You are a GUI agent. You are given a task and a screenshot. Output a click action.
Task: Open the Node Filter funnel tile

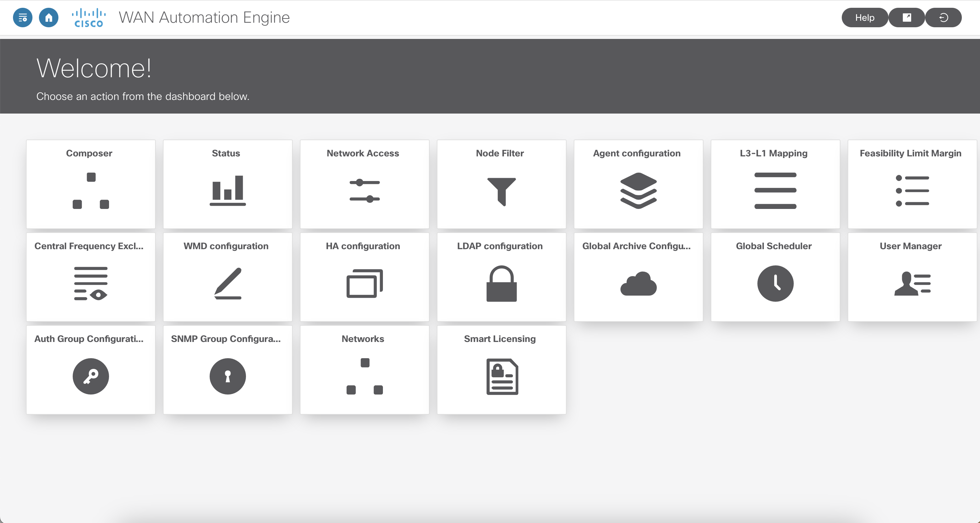(x=502, y=184)
